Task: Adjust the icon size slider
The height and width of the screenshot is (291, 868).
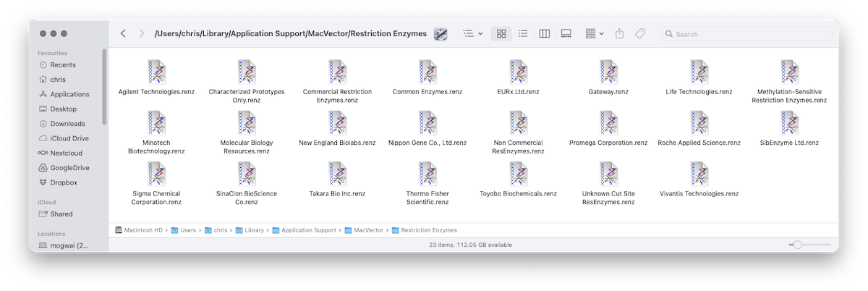Action: [x=809, y=245]
